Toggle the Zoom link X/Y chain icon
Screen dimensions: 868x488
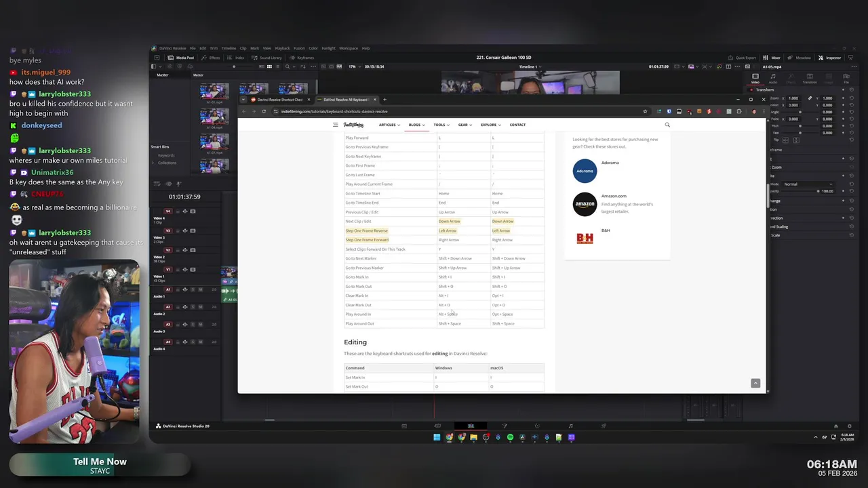point(810,98)
